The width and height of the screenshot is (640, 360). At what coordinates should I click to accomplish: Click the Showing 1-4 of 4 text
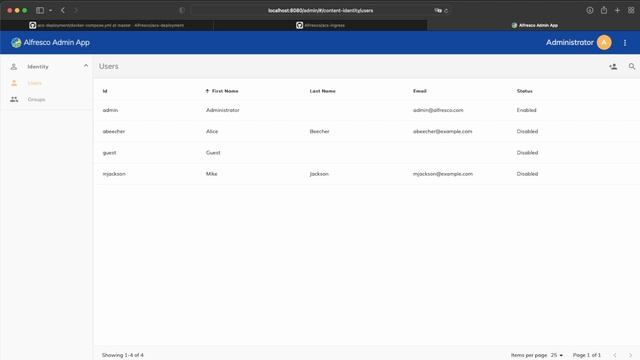[122, 355]
